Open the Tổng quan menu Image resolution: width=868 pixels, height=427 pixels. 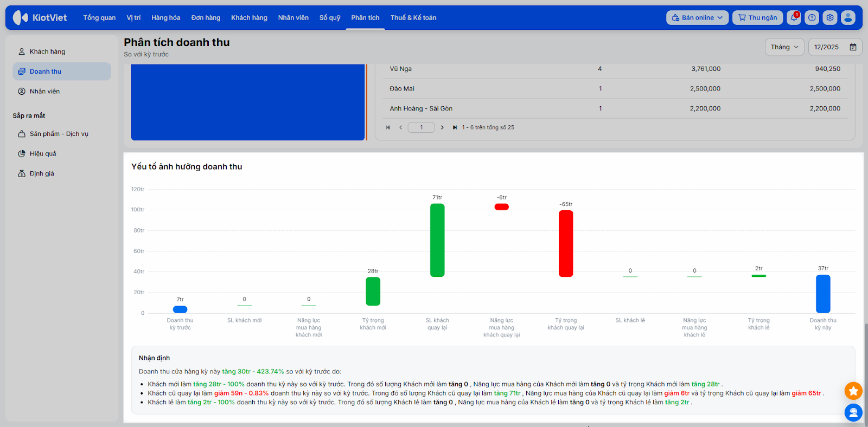[99, 17]
